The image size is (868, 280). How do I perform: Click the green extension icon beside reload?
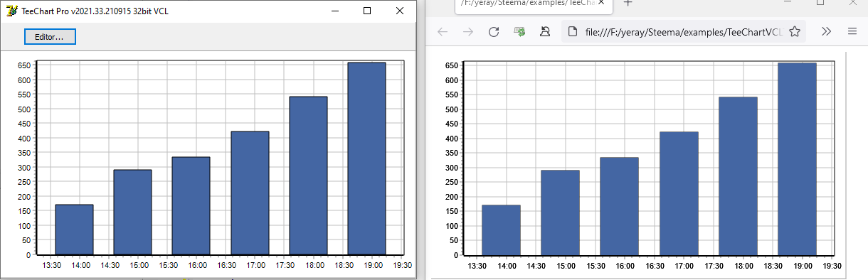(519, 31)
